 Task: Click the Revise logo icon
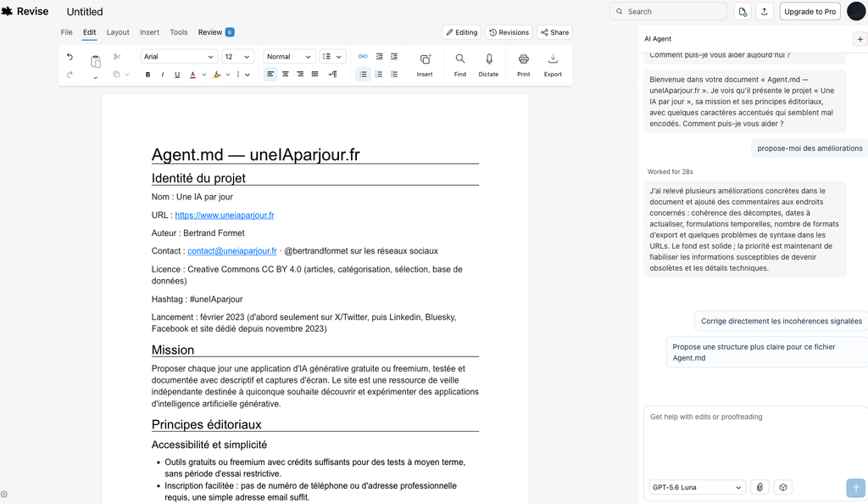pyautogui.click(x=7, y=11)
